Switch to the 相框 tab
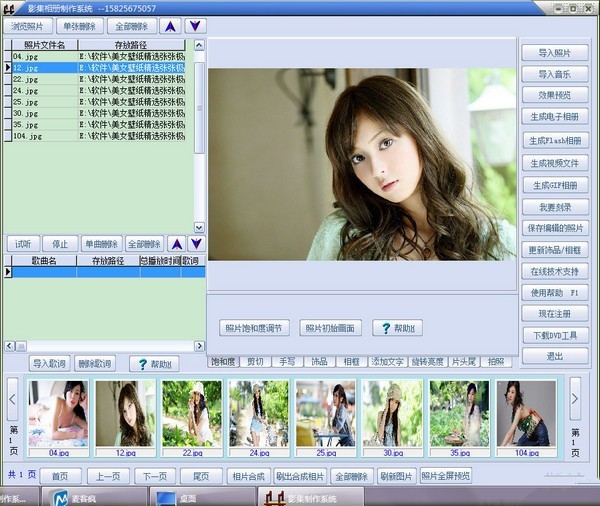 pos(351,361)
